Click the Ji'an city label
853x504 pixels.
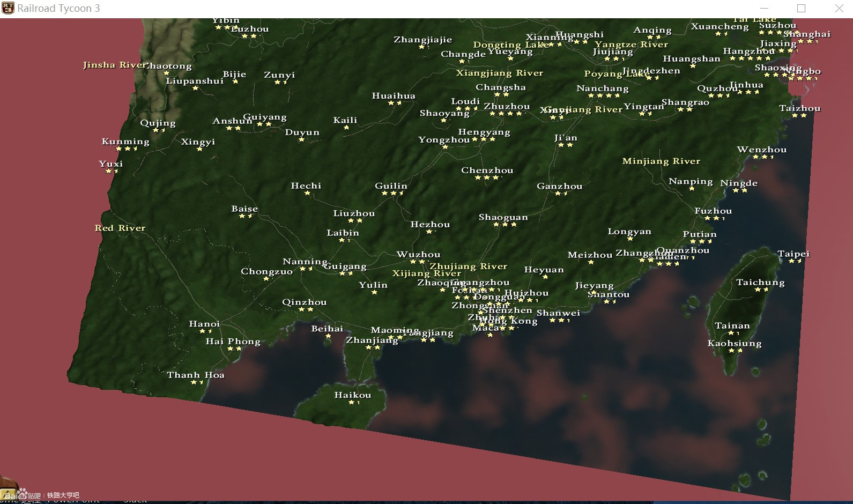pos(566,138)
